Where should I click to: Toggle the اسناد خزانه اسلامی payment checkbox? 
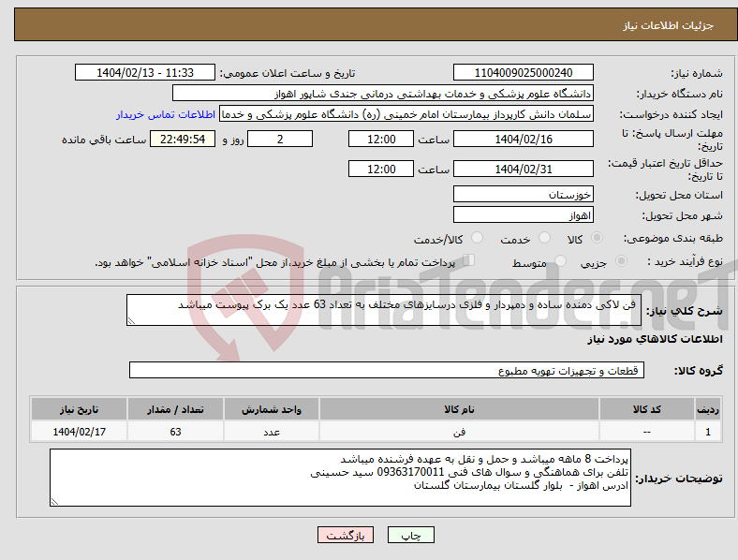[469, 259]
